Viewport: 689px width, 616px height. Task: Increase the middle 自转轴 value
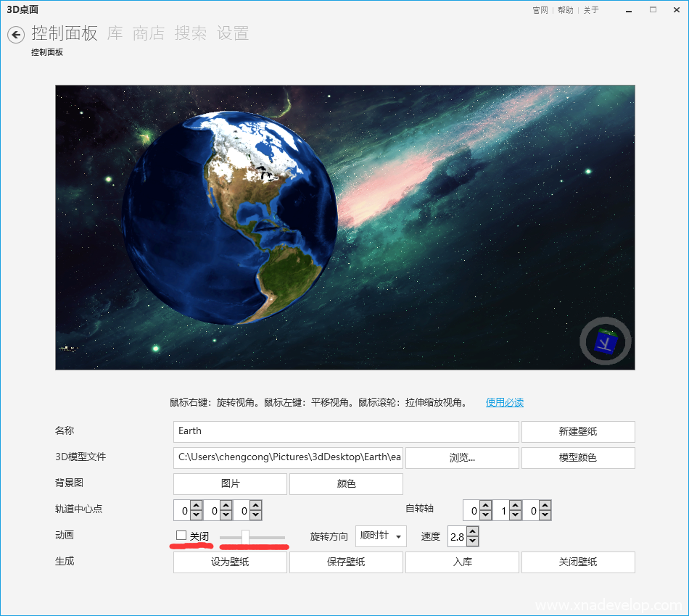515,506
